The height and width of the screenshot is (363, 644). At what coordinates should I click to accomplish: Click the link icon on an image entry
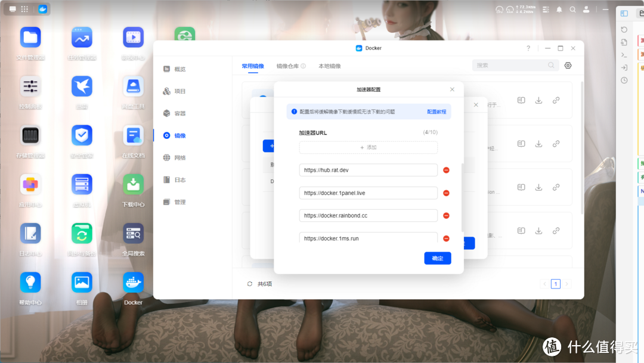(x=556, y=100)
